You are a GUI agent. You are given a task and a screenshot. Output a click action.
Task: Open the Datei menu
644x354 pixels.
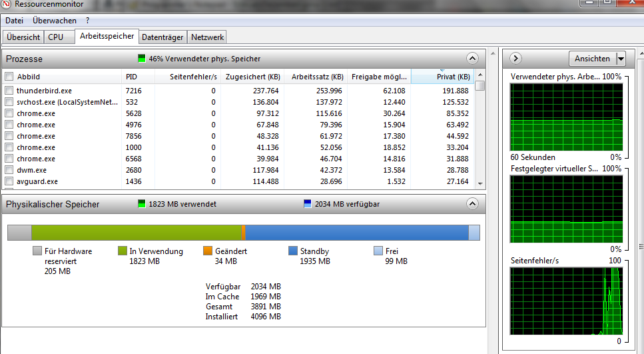15,21
